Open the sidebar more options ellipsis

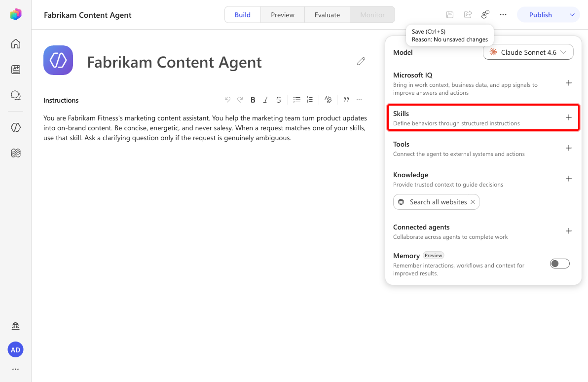[x=15, y=369]
